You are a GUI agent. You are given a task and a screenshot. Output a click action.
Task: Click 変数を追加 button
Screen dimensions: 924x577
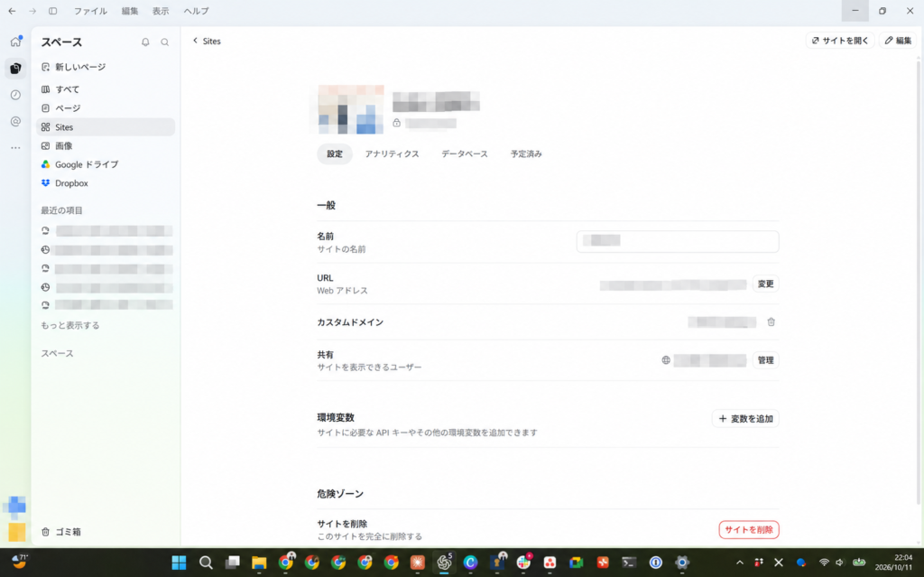tap(745, 419)
